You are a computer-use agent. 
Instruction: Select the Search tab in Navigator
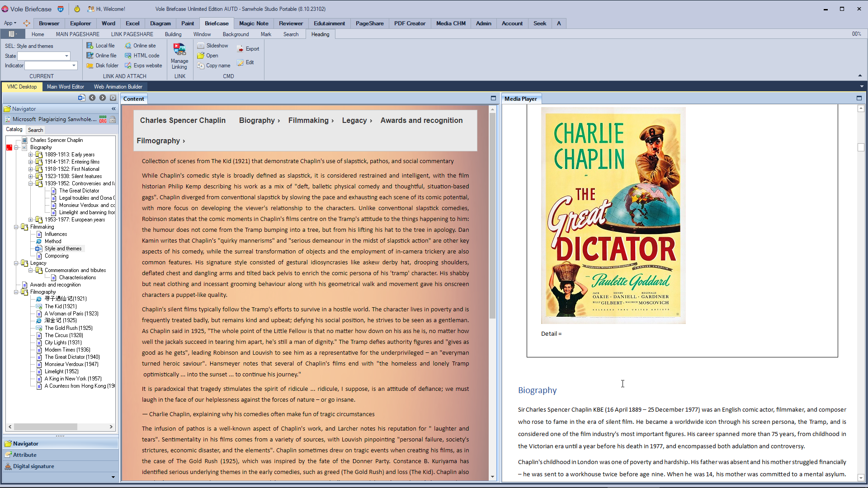(x=35, y=130)
